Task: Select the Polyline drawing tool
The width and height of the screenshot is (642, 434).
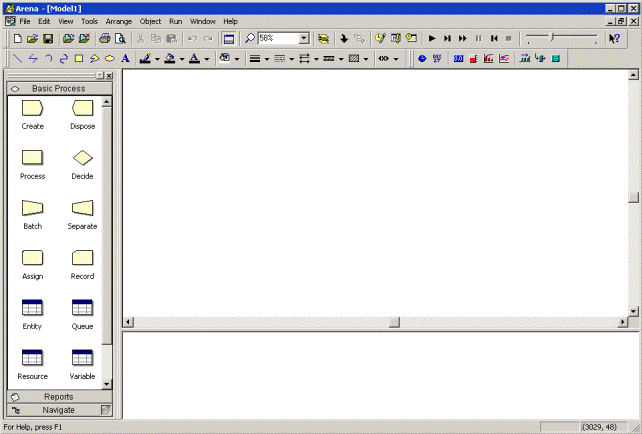Action: tap(33, 59)
